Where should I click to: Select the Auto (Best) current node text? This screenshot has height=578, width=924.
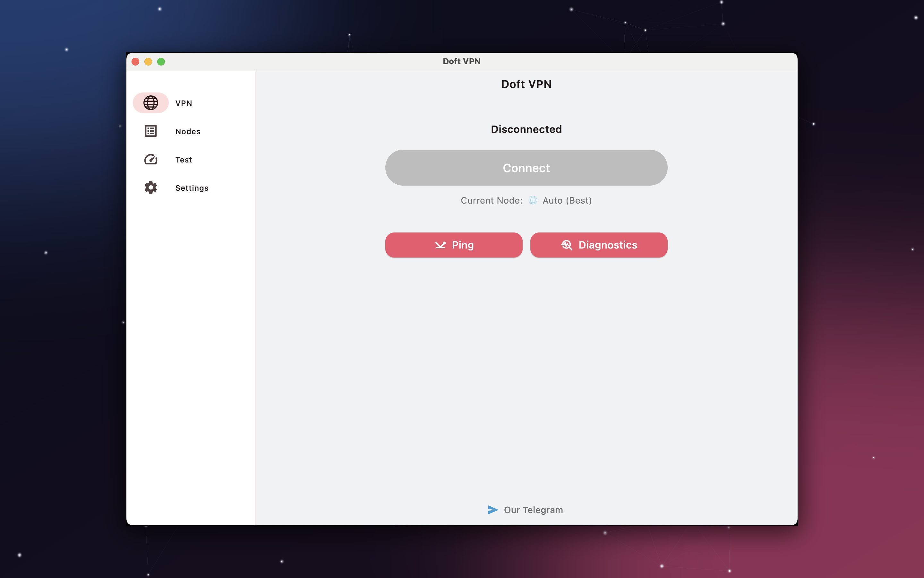pos(567,201)
